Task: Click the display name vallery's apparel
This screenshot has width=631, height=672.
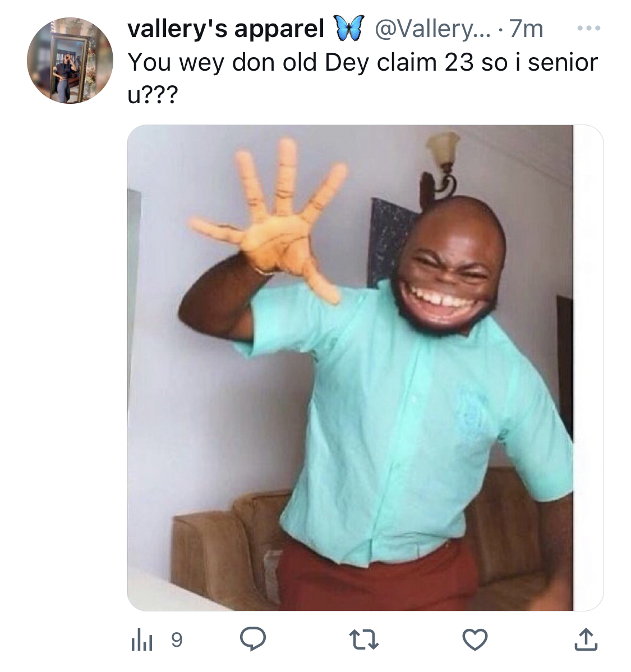Action: coord(225,29)
